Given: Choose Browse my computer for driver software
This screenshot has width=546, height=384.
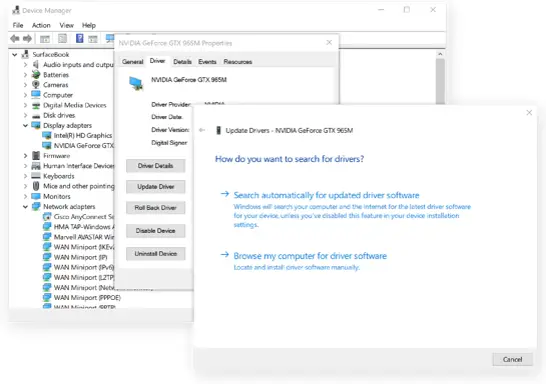Looking at the screenshot, I should 310,256.
